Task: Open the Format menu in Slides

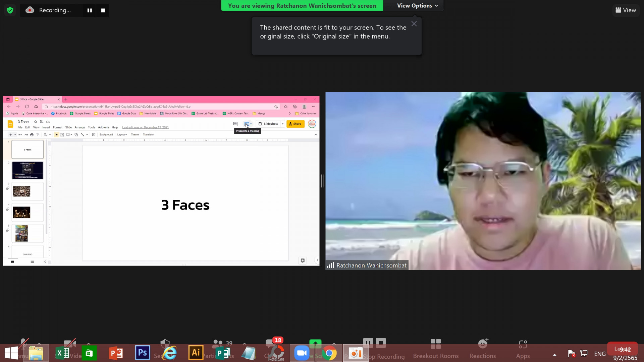Action: (58, 127)
